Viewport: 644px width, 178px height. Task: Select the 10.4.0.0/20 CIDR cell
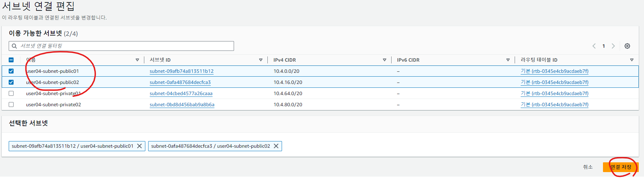point(286,71)
